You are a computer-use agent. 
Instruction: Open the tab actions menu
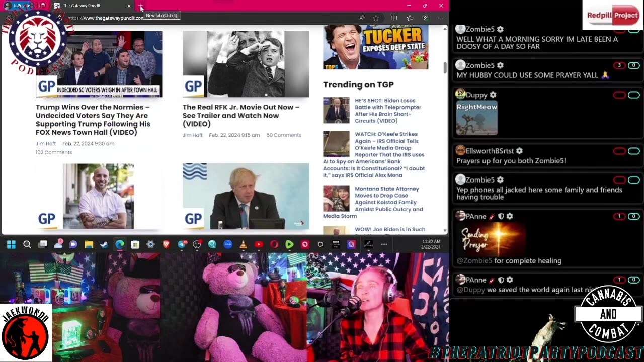(x=42, y=6)
